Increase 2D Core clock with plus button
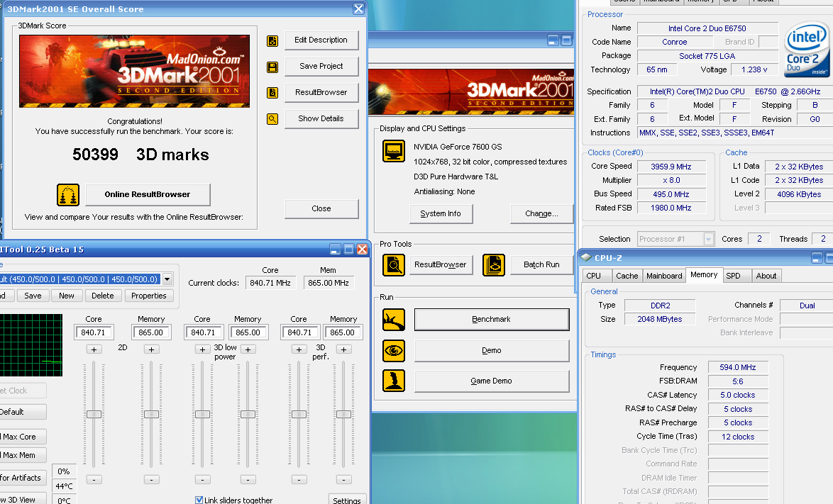833x504 pixels. [x=94, y=349]
